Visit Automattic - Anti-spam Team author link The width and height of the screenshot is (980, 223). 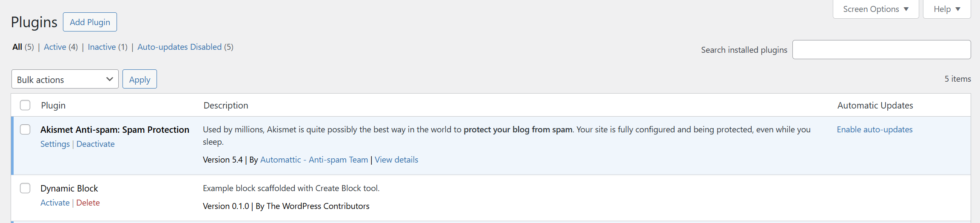coord(314,160)
